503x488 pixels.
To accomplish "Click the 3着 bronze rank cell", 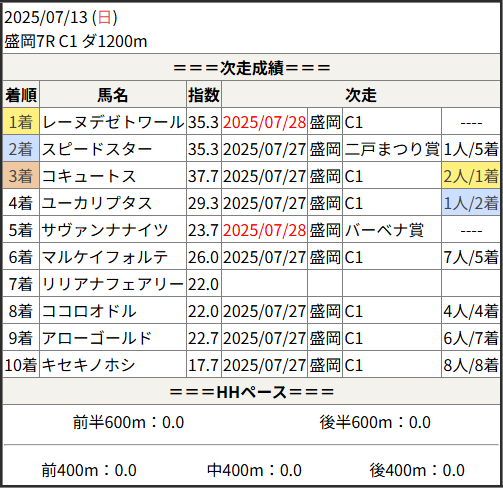I will coord(21,176).
